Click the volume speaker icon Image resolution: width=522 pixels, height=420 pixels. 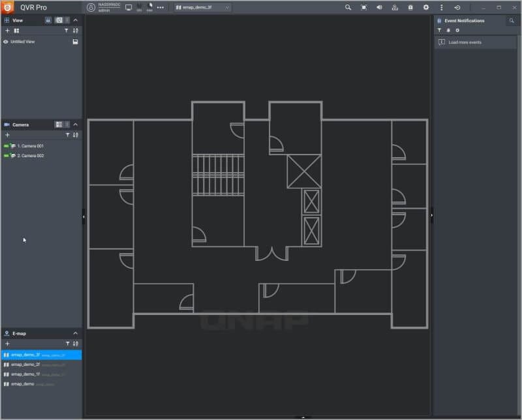379,7
